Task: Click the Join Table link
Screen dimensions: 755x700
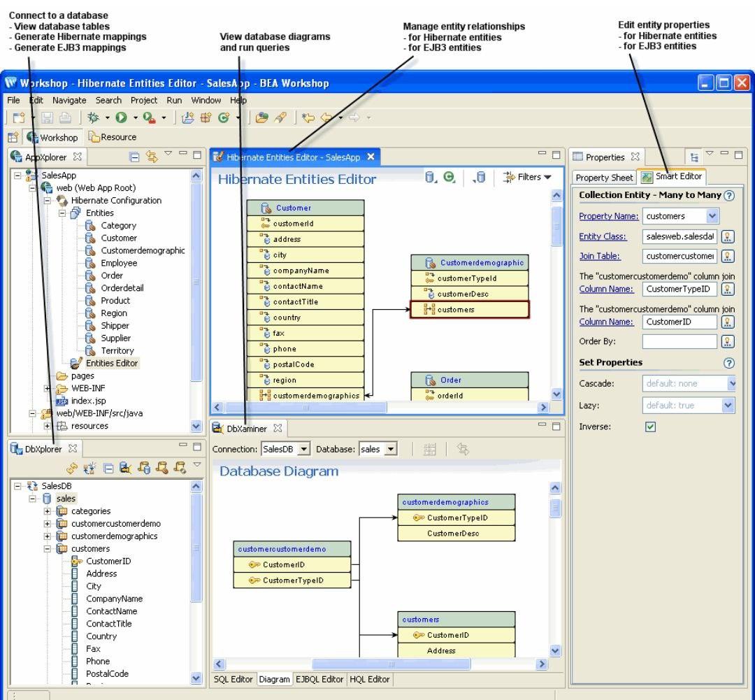Action: [x=600, y=257]
